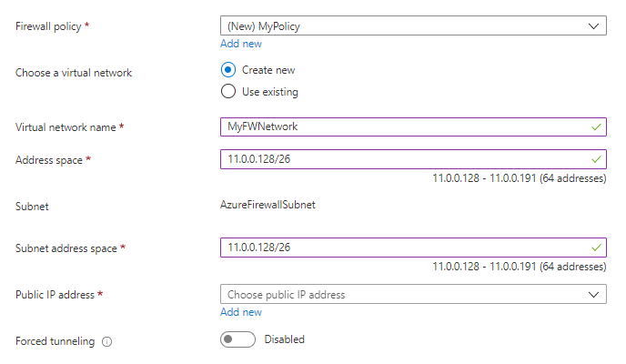Expand the Choose public IP address dropdown
Viewport: 626px width, 364px height.
[x=400, y=295]
